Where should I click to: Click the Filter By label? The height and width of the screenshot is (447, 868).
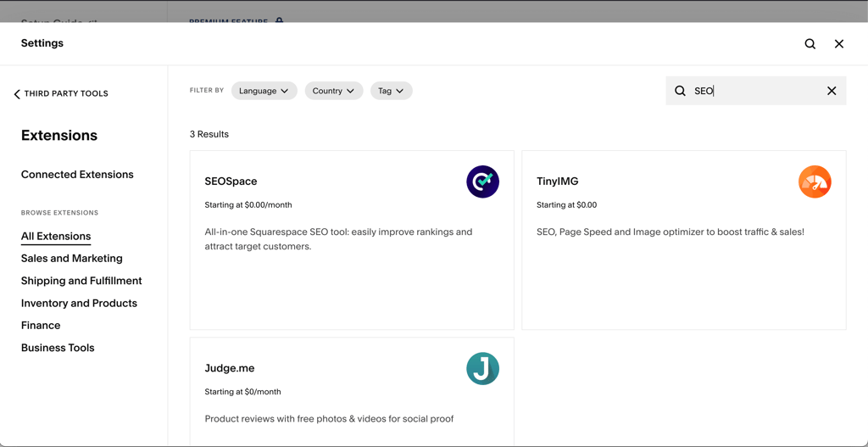click(x=207, y=90)
